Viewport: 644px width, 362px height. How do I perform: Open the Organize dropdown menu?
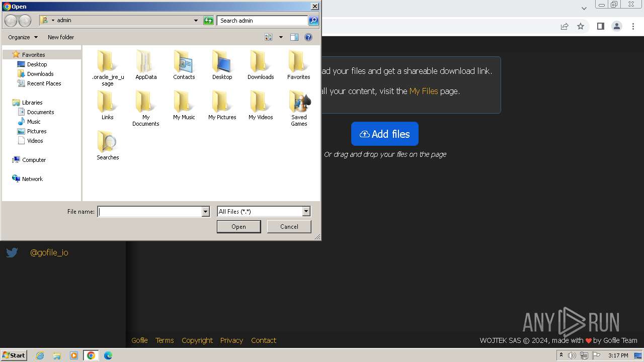[23, 37]
